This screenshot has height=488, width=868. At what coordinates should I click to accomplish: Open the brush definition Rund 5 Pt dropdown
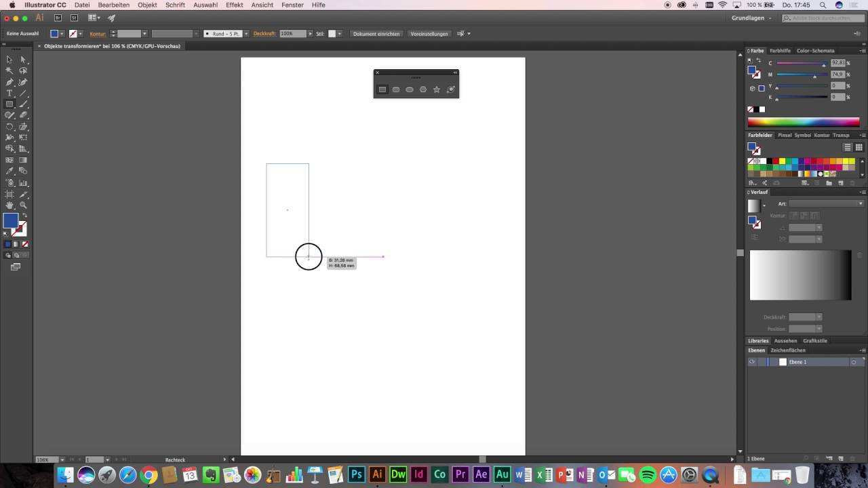pyautogui.click(x=245, y=34)
